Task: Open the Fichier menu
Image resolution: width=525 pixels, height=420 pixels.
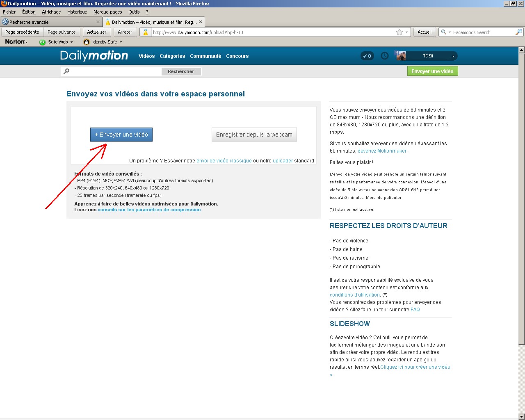Action: point(9,12)
